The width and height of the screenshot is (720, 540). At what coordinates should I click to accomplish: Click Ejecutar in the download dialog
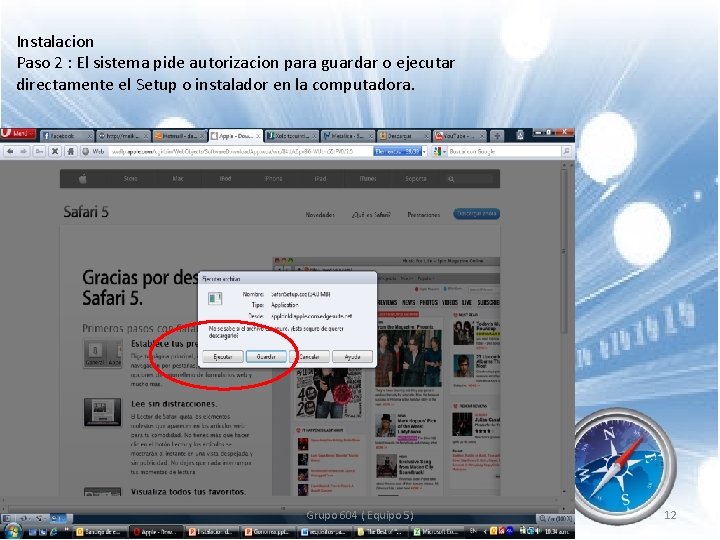[223, 356]
